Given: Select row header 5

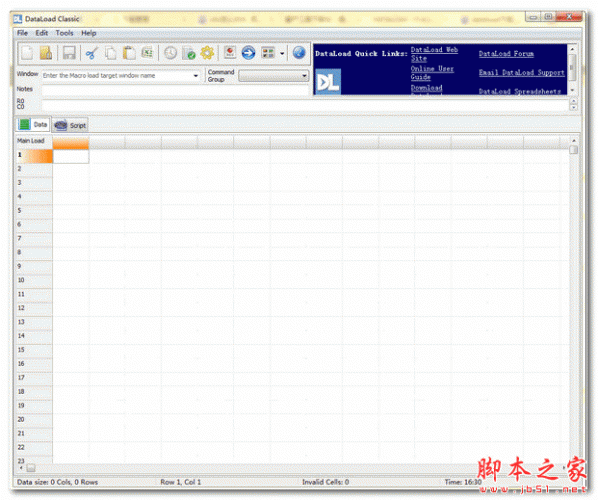Looking at the screenshot, I should coord(34,211).
